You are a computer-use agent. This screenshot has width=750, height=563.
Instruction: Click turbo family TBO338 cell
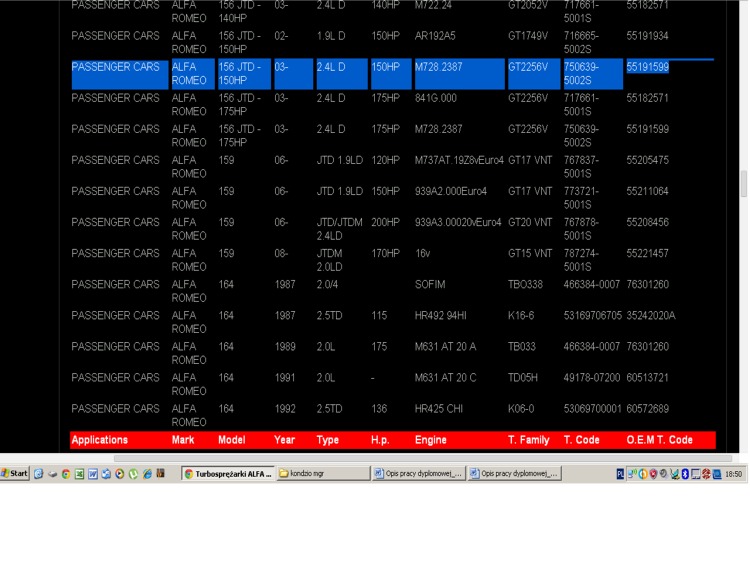click(525, 285)
